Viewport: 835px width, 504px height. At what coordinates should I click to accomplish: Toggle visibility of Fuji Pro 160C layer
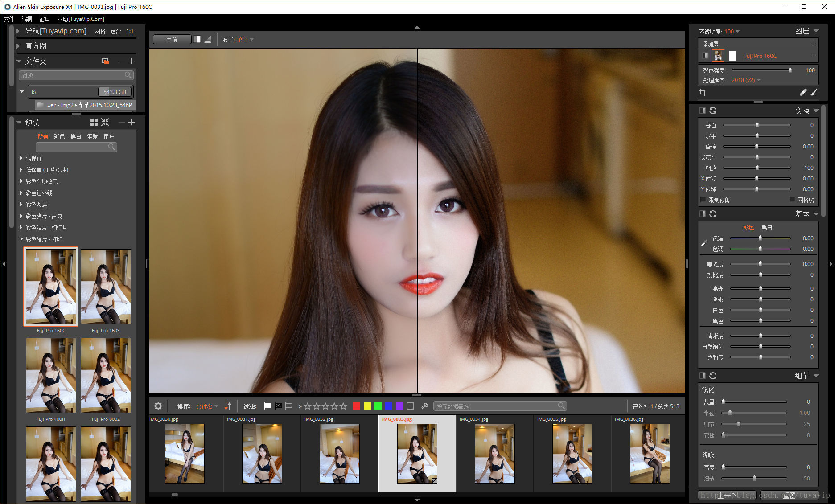coord(705,56)
